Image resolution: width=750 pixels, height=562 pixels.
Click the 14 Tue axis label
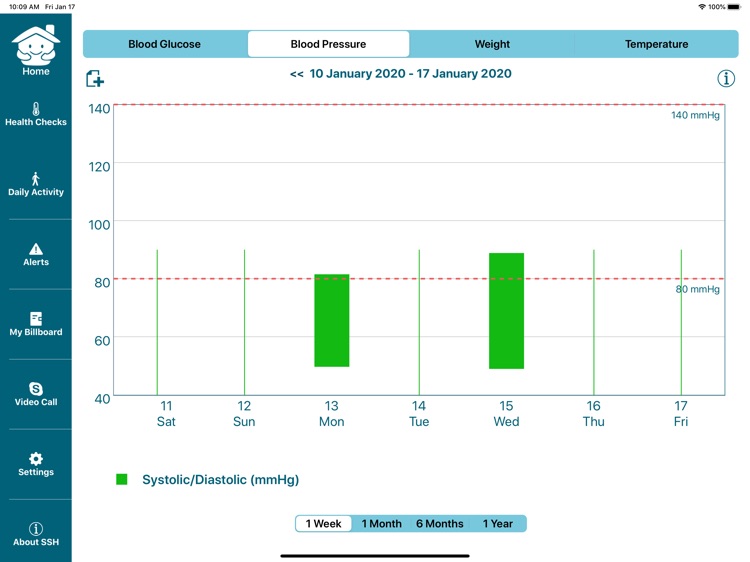pyautogui.click(x=419, y=414)
